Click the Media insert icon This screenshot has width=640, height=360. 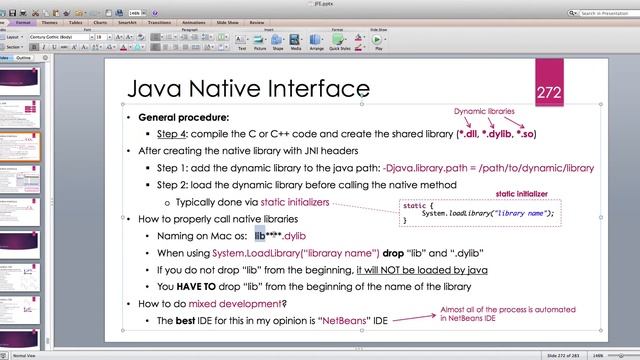295,40
